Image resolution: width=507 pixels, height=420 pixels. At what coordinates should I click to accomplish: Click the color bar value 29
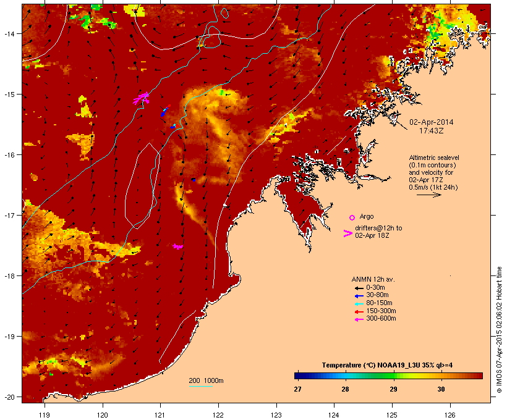coord(393,389)
